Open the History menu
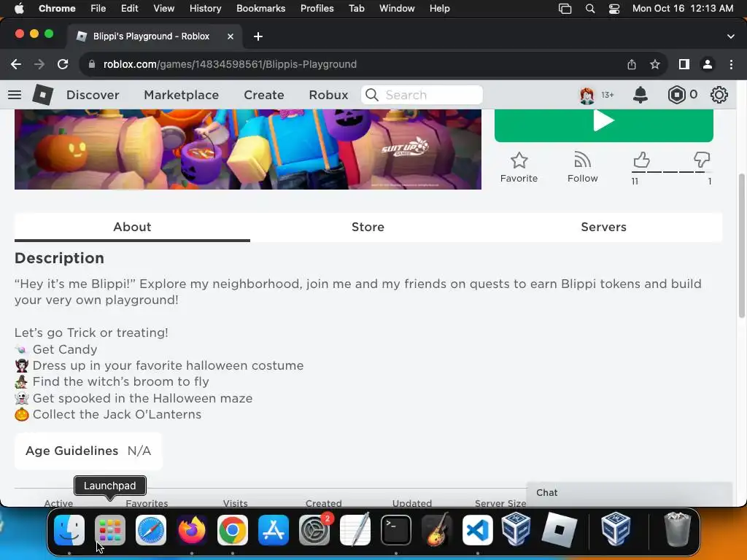The height and width of the screenshot is (560, 747). [x=205, y=9]
